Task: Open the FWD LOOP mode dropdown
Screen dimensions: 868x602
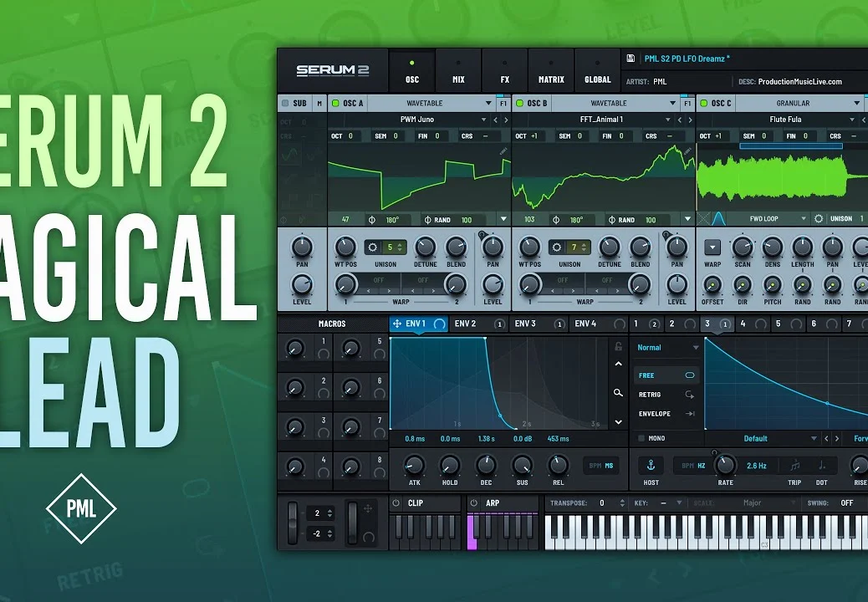Action: click(769, 218)
